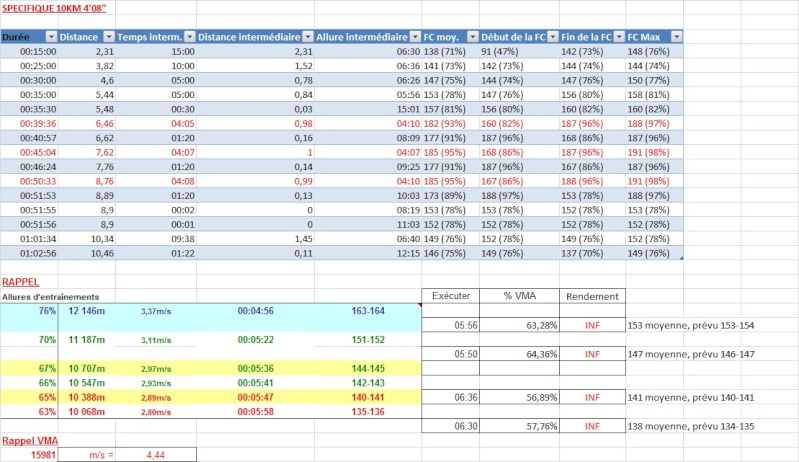
Task: Open the Distance intermédiaire filter dropdown
Action: (x=308, y=37)
